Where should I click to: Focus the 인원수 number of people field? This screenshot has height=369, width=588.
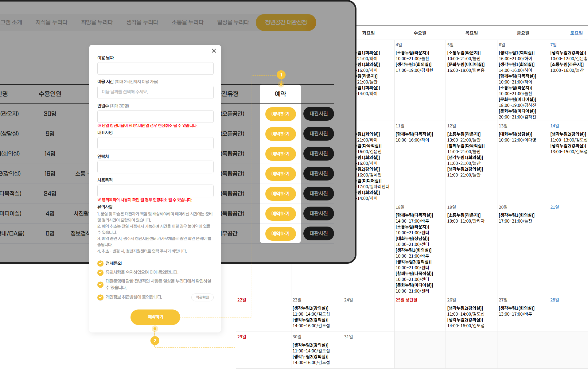pos(155,116)
